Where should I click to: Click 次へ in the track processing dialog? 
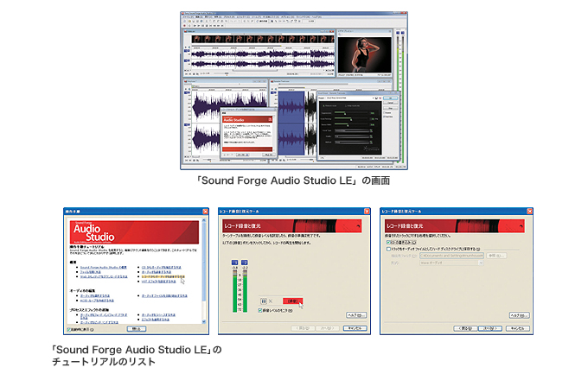[x=490, y=328]
